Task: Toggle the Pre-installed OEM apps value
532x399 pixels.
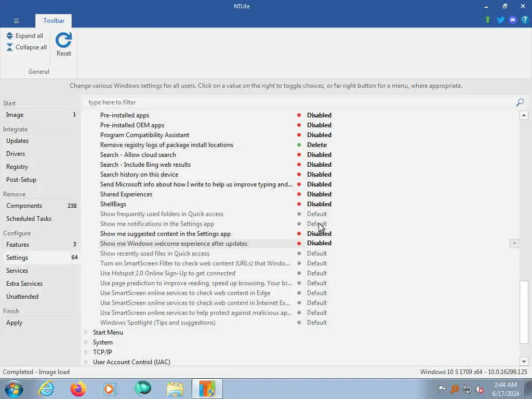Action: (x=319, y=125)
